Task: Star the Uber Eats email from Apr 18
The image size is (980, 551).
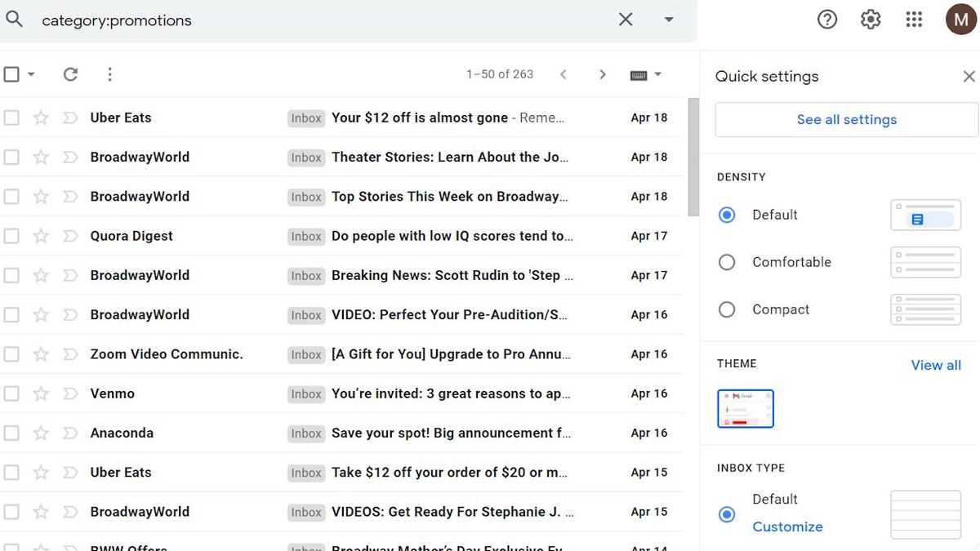Action: (41, 118)
